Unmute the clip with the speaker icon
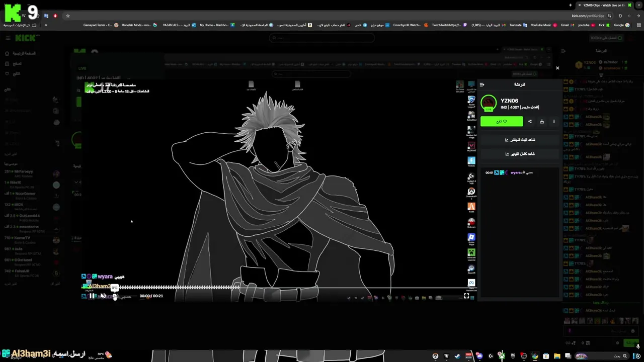Viewport: 644px width, 362px height. [x=102, y=296]
